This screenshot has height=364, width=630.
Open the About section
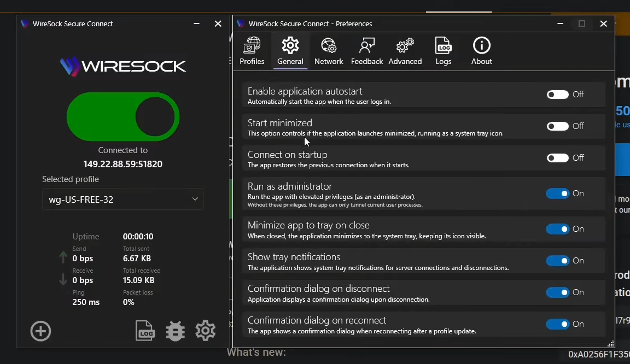point(481,50)
